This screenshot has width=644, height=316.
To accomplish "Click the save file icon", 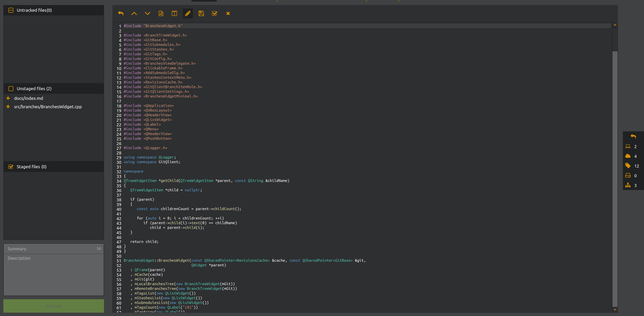I will 201,13.
